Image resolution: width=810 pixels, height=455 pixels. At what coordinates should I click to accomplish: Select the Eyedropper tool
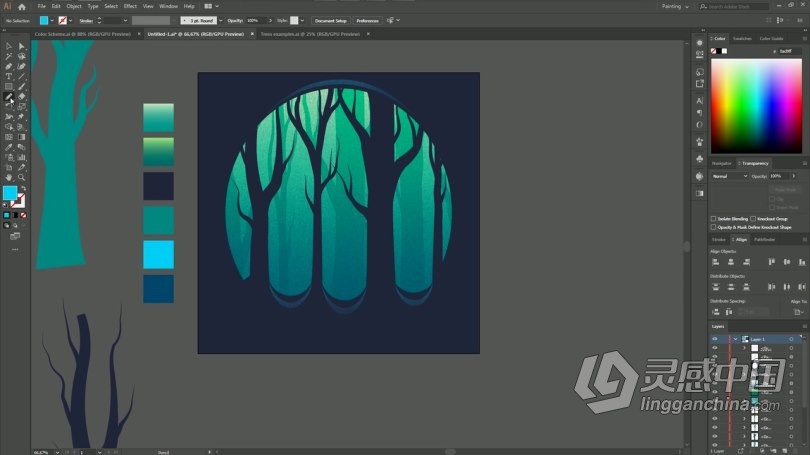tap(9, 147)
